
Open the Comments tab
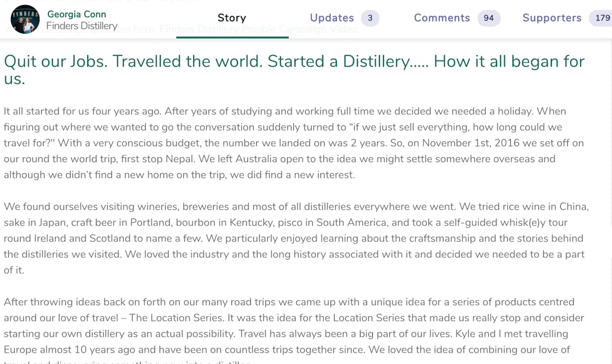[x=442, y=18]
